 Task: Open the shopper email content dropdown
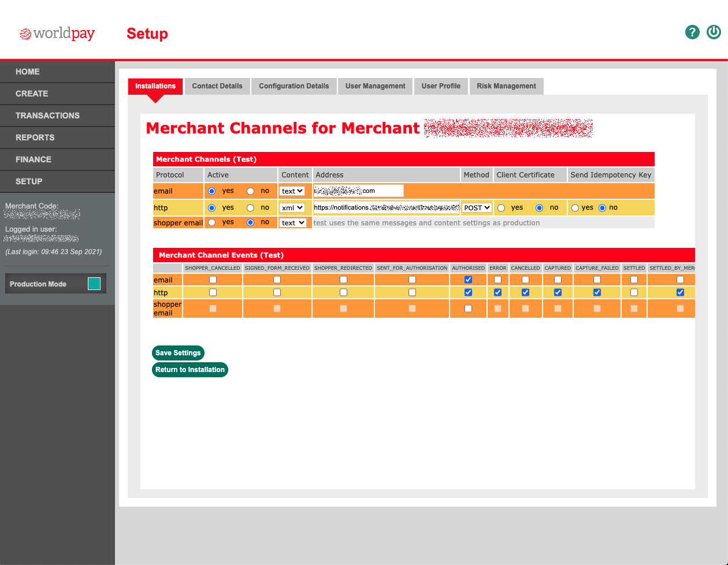pos(293,222)
